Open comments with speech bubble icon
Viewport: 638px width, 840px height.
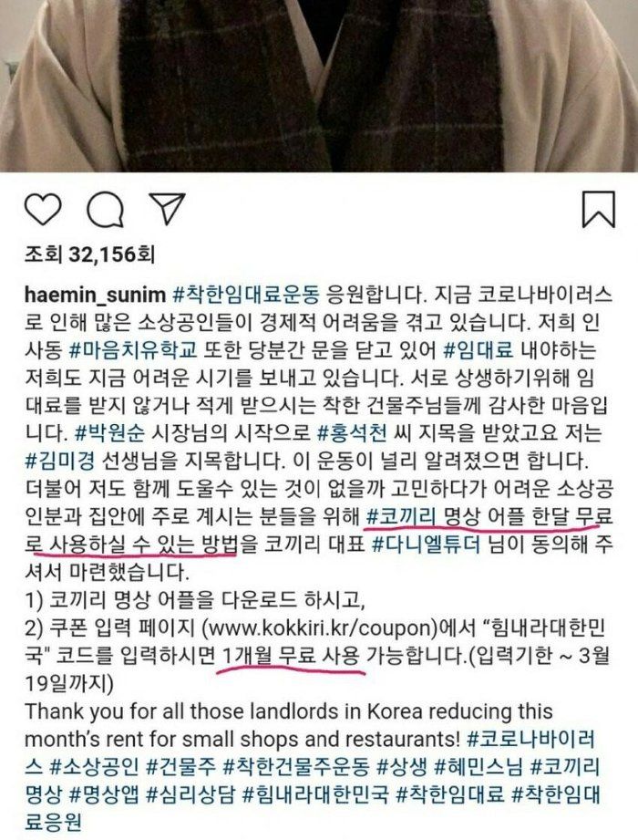[x=106, y=209]
